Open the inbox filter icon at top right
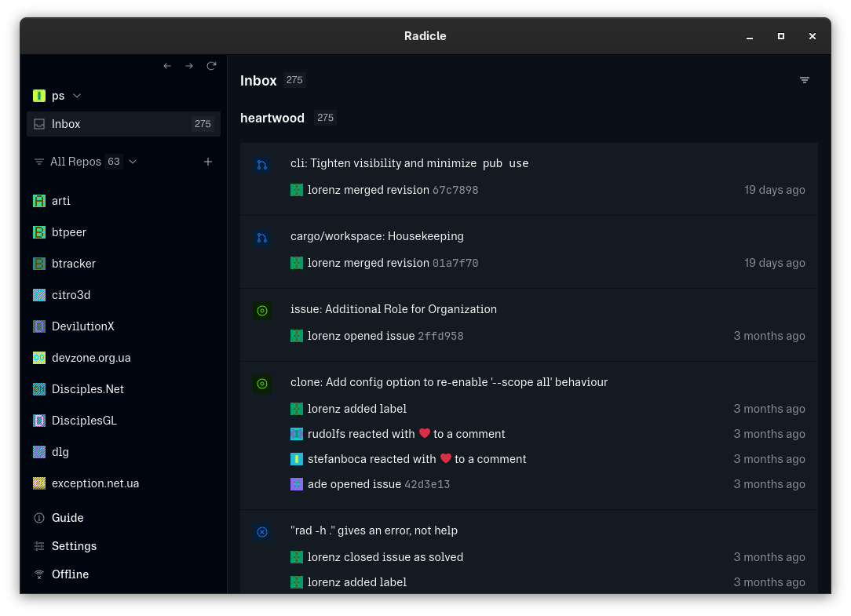This screenshot has height=616, width=851. click(805, 80)
